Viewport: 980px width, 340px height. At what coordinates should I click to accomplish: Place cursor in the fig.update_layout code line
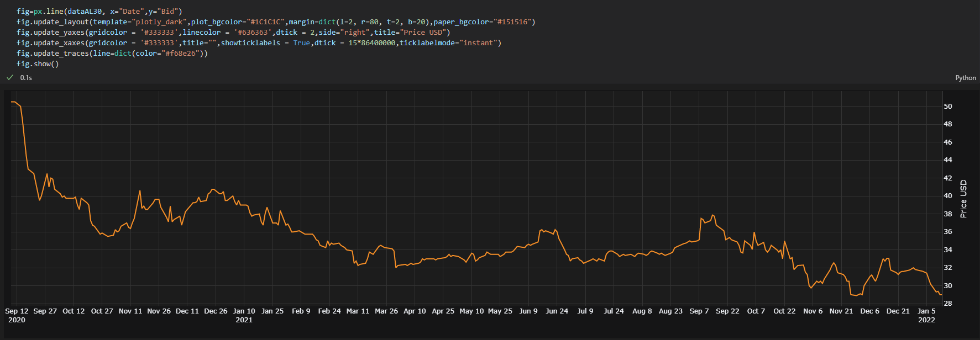[276, 22]
